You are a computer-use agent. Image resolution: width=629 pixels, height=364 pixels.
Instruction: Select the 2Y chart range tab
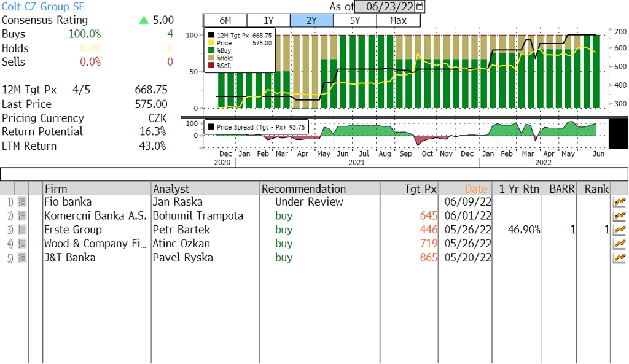pos(311,20)
